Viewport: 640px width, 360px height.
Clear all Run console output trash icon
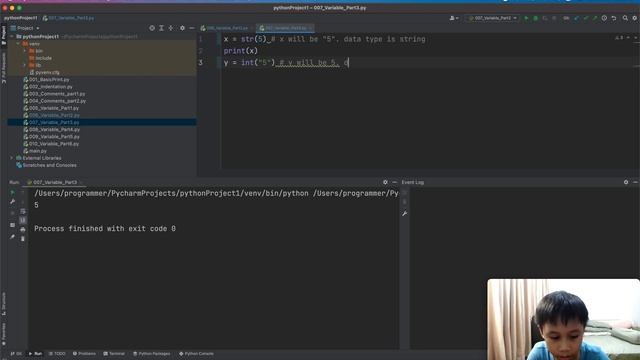tap(23, 238)
